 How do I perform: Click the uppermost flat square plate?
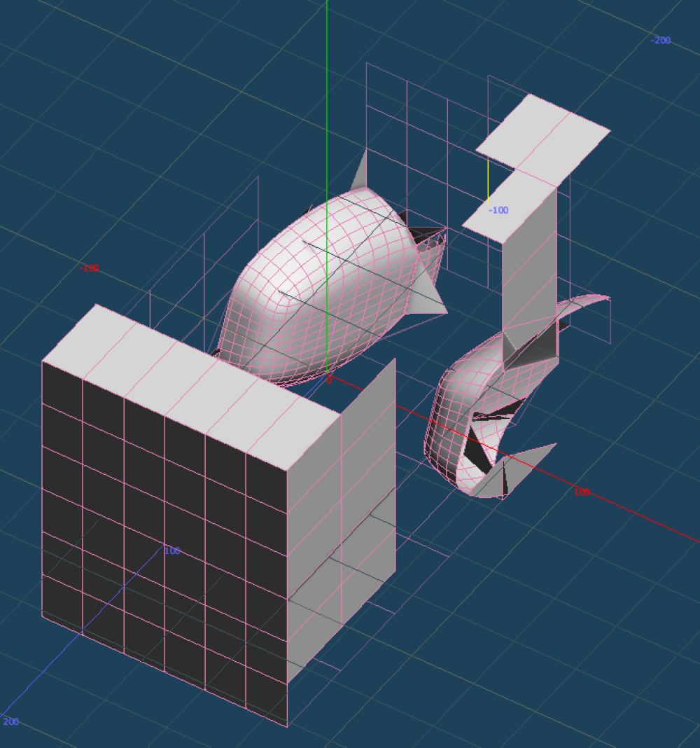[543, 133]
